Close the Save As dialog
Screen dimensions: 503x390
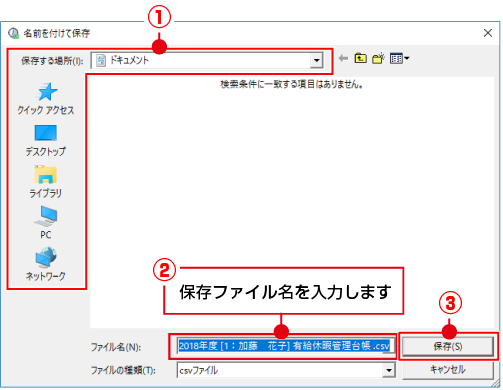488,33
